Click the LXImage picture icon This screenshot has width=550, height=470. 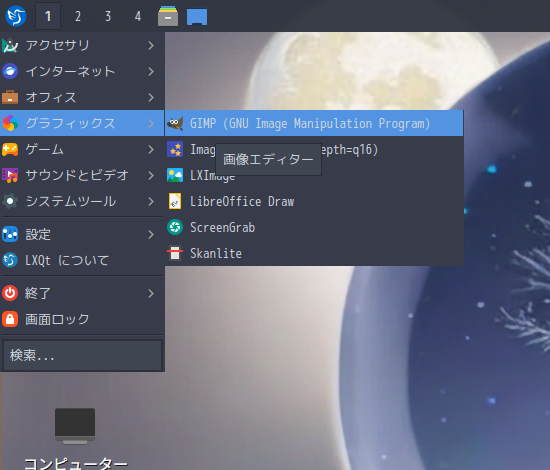[175, 175]
